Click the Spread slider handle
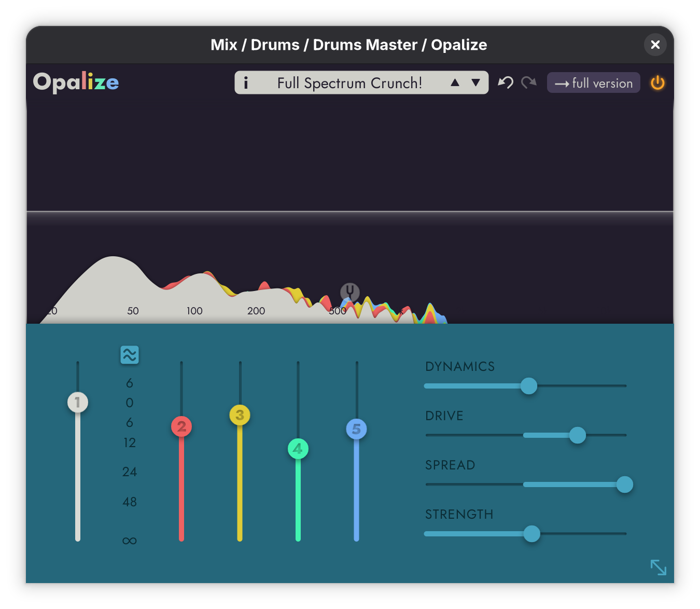The width and height of the screenshot is (700, 609). 624,485
